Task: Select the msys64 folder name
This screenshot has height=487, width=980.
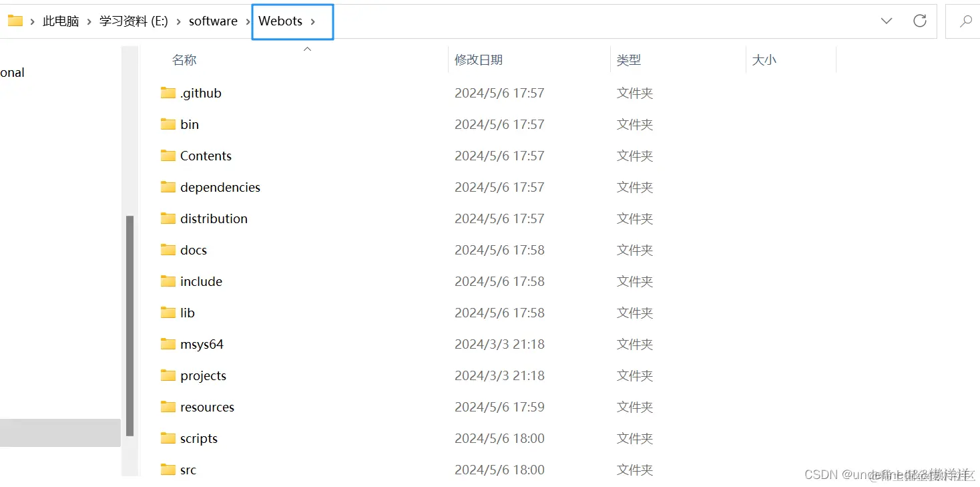Action: pyautogui.click(x=202, y=344)
